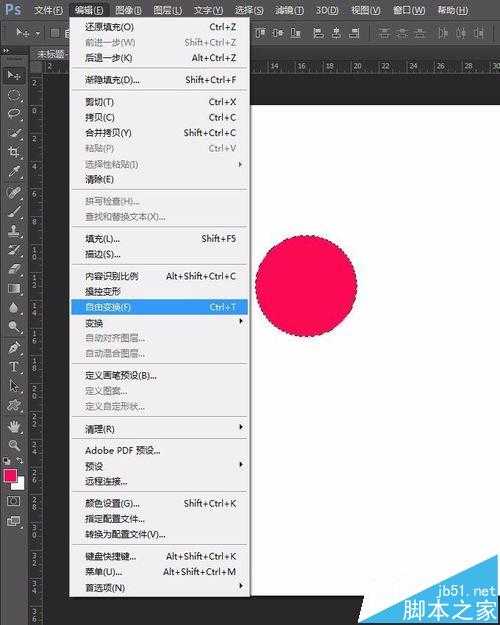Screen dimensions: 500x625
Task: Select the Quick Selection tool
Action: tap(14, 133)
